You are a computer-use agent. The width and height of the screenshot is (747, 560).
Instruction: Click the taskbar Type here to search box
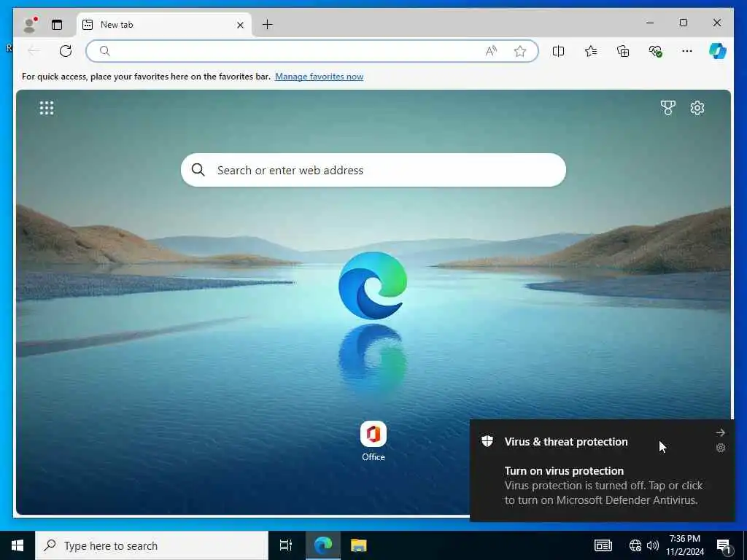tap(152, 545)
